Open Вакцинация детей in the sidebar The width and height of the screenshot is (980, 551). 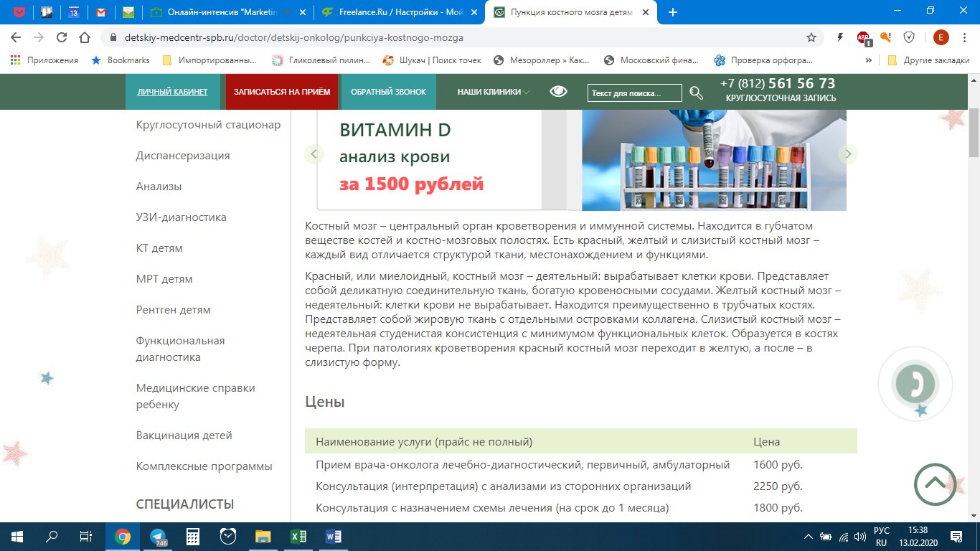coord(184,435)
